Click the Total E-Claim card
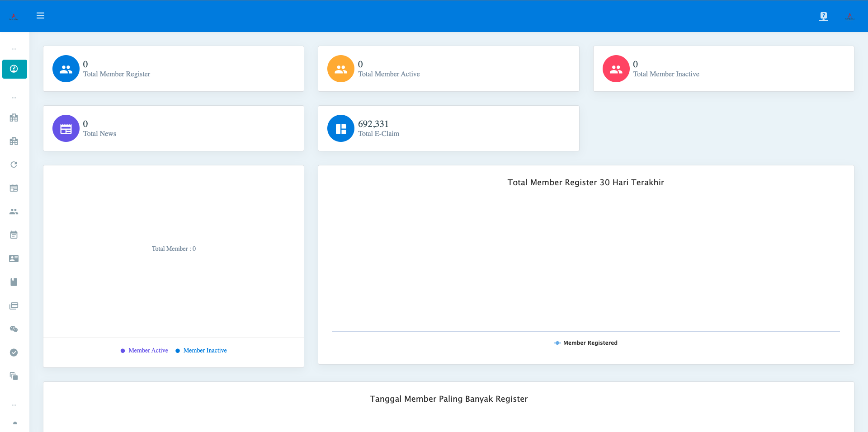 coord(448,128)
